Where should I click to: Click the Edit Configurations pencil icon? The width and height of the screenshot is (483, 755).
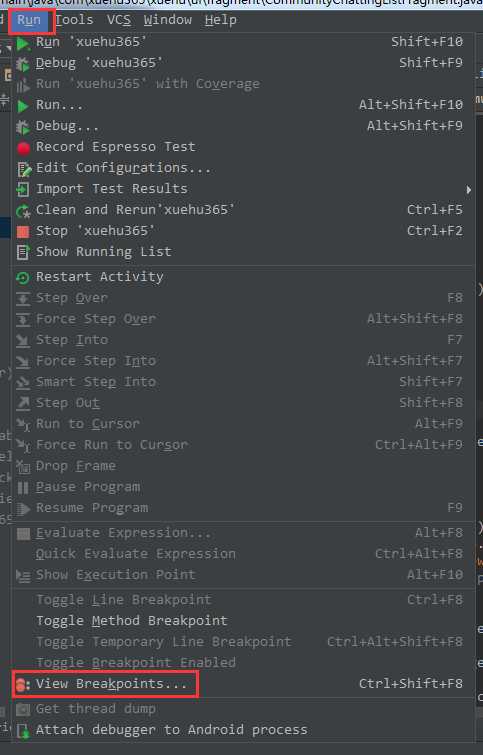click(24, 169)
